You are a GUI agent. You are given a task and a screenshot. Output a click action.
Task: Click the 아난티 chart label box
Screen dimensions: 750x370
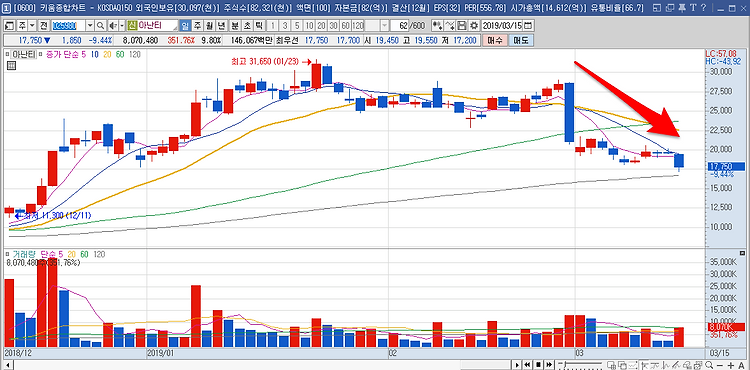point(24,54)
